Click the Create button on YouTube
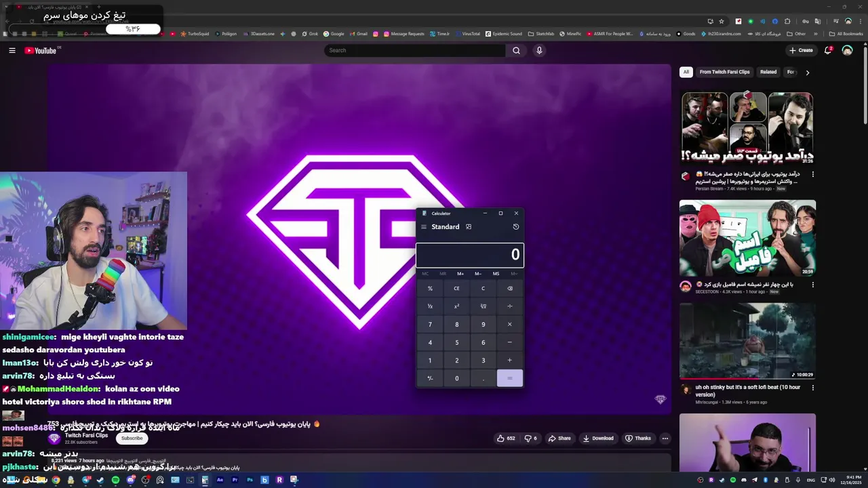Viewport: 868px width, 488px height. click(801, 50)
